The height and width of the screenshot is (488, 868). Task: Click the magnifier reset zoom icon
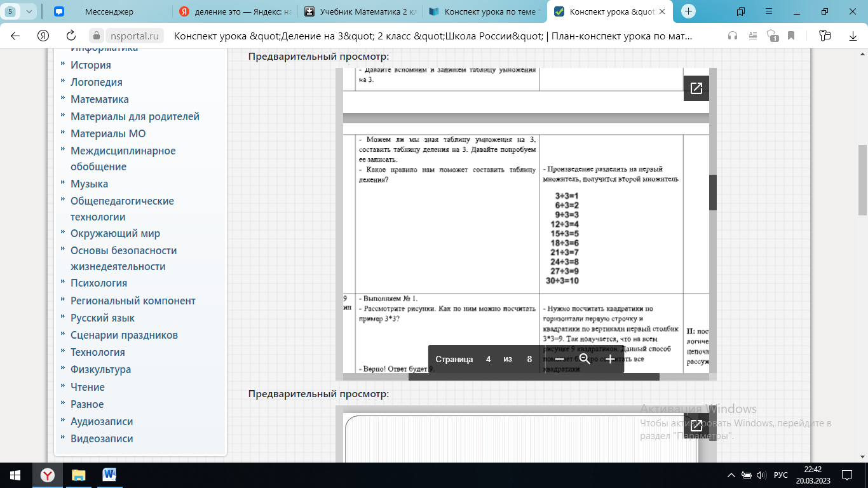click(x=585, y=359)
